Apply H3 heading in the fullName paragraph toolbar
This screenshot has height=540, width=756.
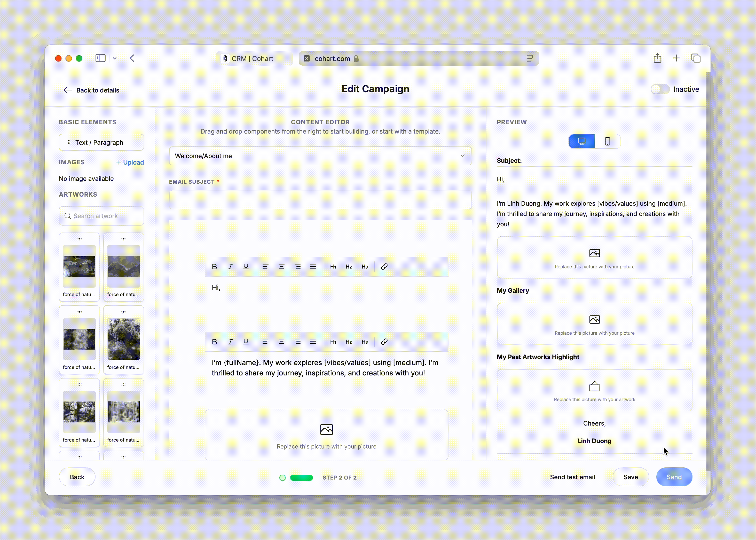pos(365,342)
